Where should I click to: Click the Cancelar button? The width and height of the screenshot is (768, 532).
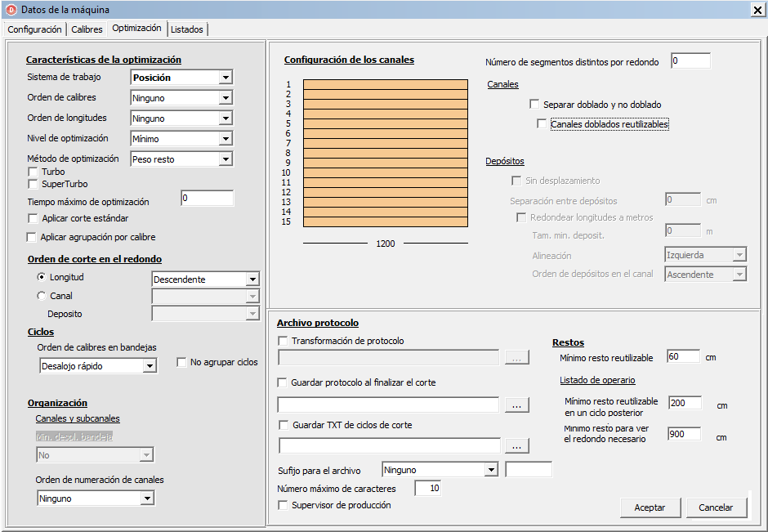pyautogui.click(x=716, y=507)
